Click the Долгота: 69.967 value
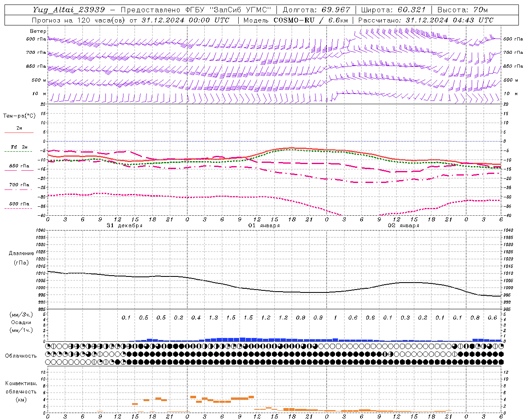The height and width of the screenshot is (420, 525). 317,10
